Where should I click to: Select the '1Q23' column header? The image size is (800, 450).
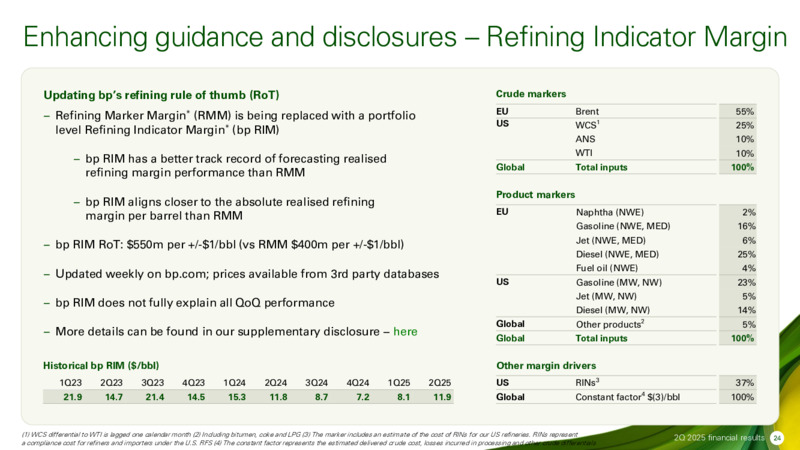point(70,383)
